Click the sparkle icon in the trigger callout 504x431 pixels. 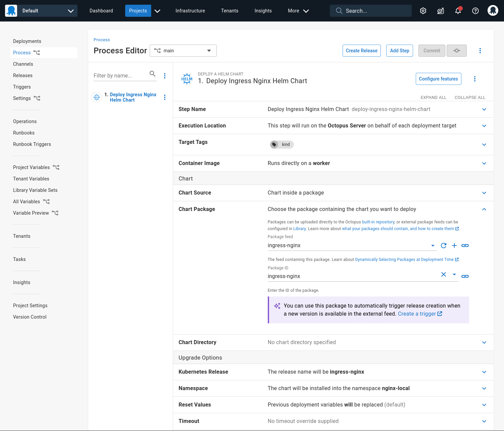pos(277,306)
